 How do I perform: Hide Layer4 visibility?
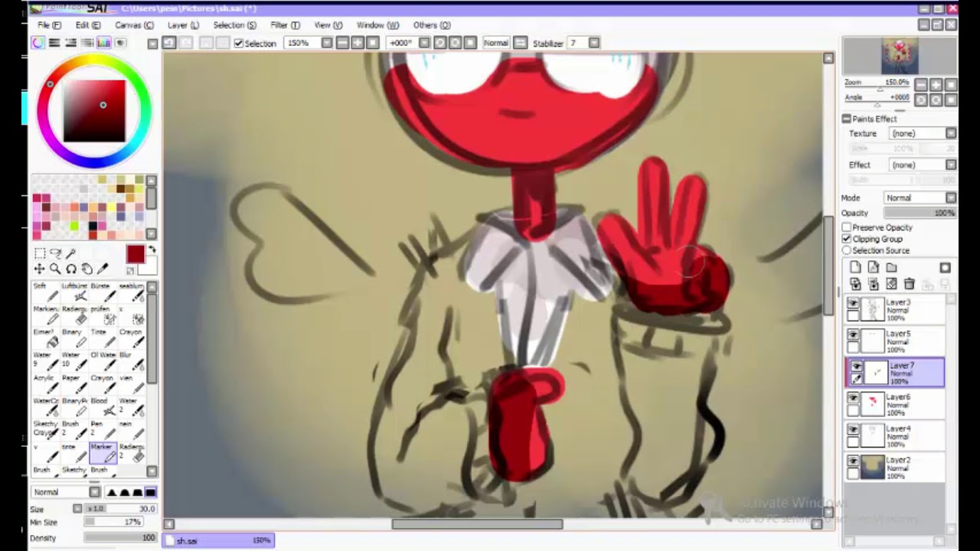(x=853, y=430)
